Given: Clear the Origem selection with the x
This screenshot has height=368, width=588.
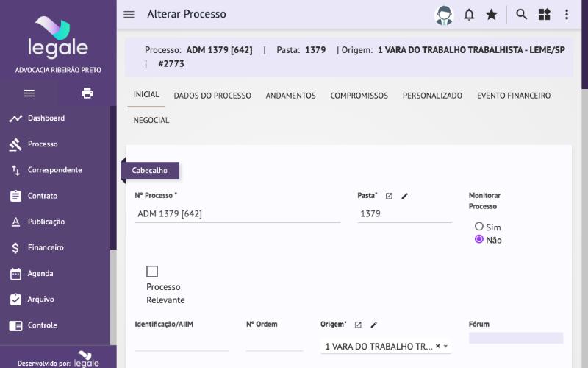Looking at the screenshot, I should pos(437,346).
